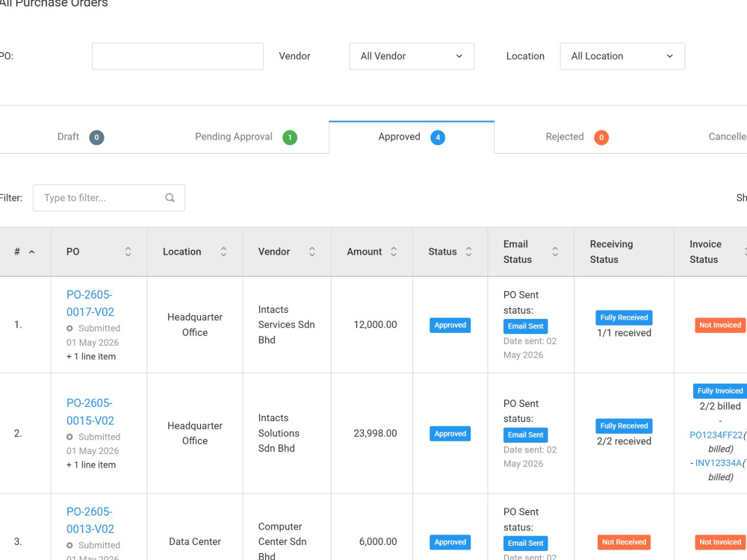Viewport: 747px width, 560px height.
Task: Open PO-2605-0013-V02 link
Action: point(90,520)
